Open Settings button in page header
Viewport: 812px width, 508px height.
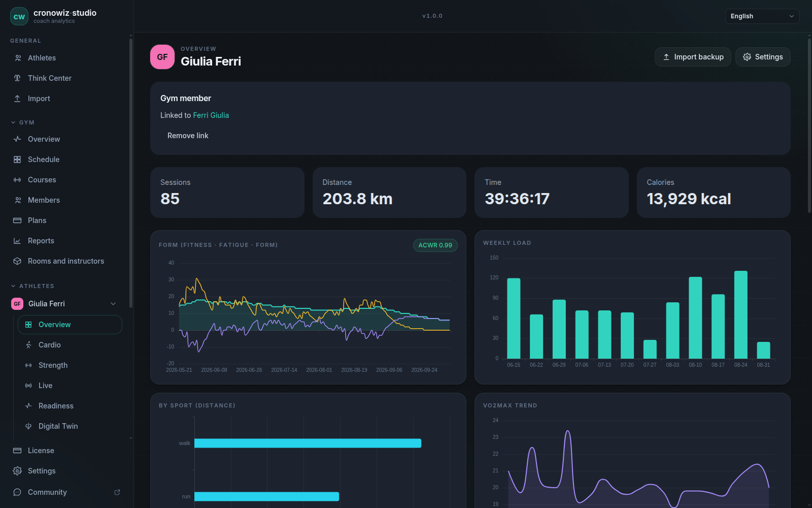pos(763,57)
